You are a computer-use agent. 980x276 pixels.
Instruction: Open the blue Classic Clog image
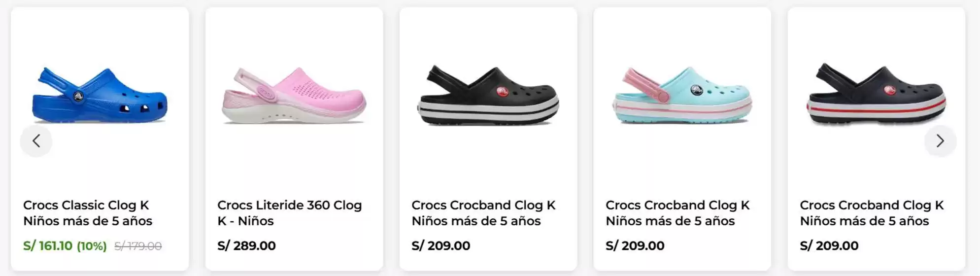click(100, 96)
